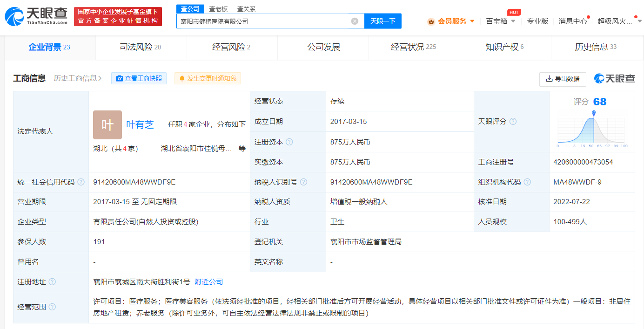Click the 行业 value 卫生

point(337,222)
